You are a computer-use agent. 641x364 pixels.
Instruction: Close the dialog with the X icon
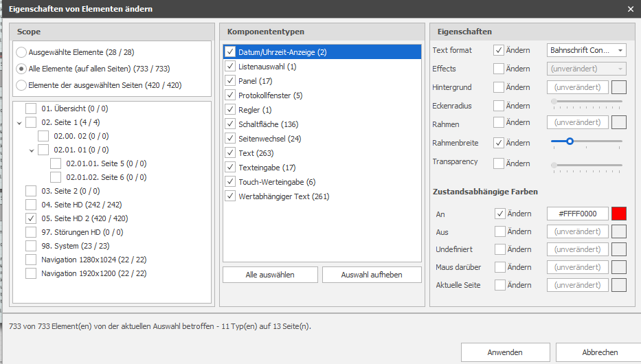631,9
